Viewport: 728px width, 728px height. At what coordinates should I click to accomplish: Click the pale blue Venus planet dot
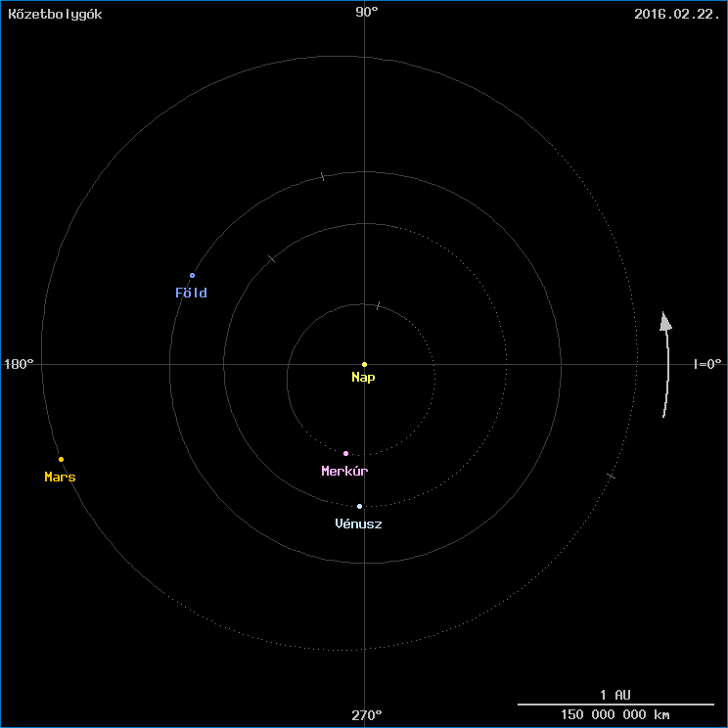(x=359, y=506)
